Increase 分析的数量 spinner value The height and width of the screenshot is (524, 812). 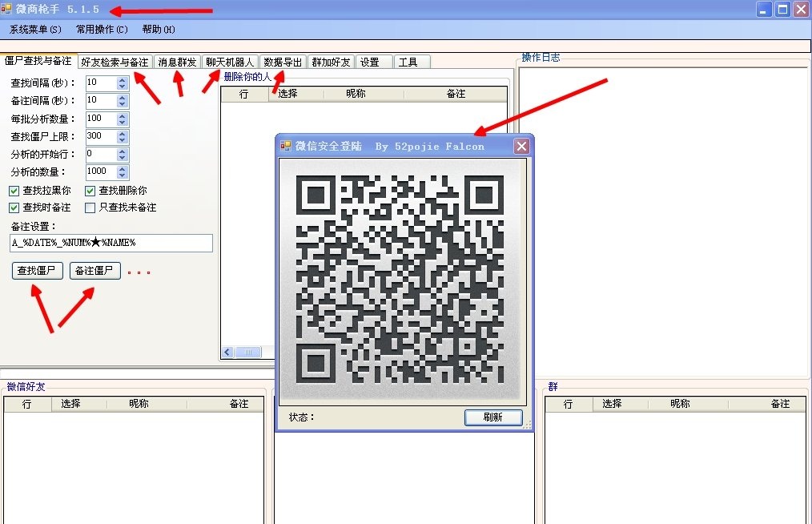[123, 169]
